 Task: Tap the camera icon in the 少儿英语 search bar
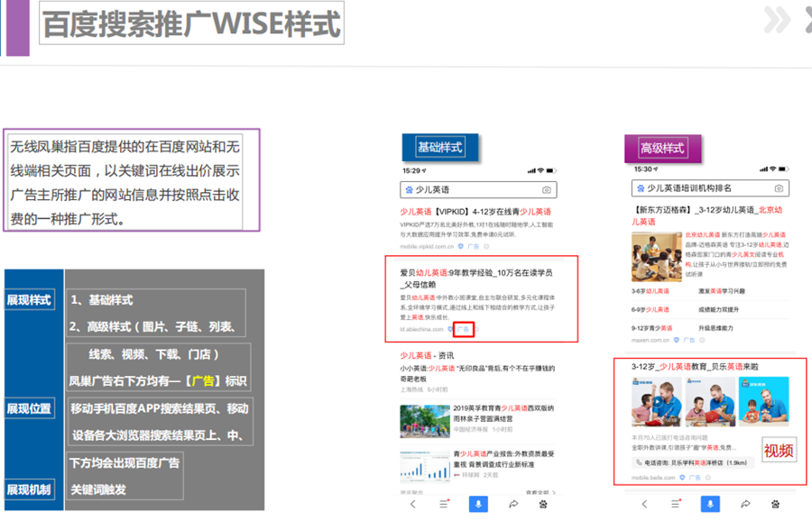[546, 190]
